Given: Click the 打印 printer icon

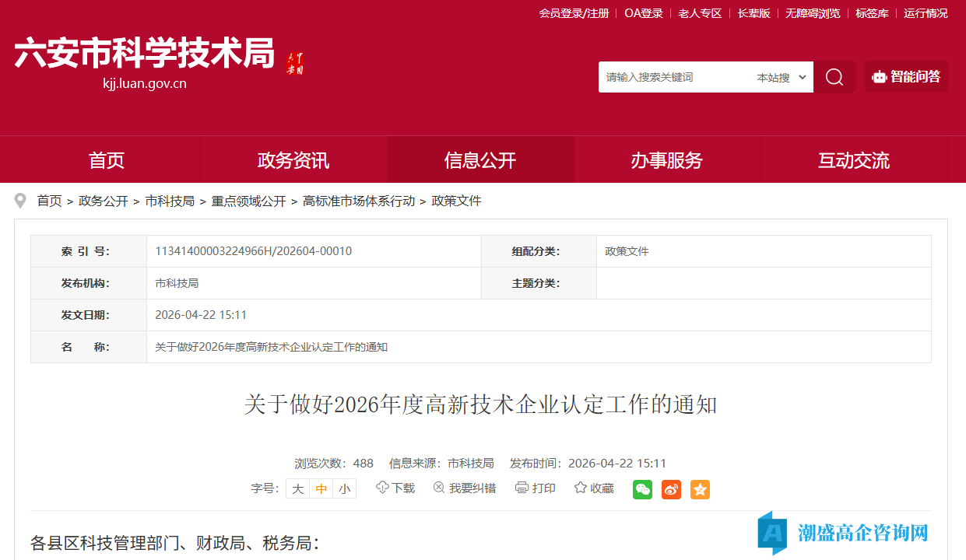Looking at the screenshot, I should coord(522,488).
